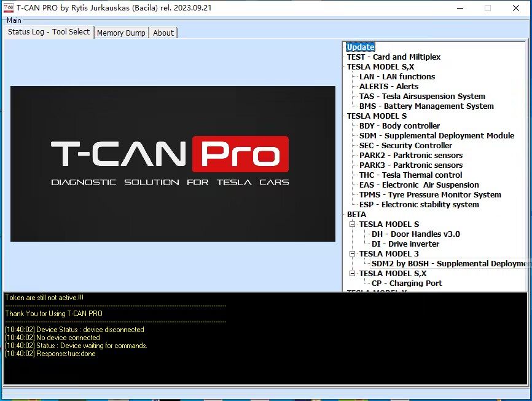Open TEST - Card and Miltiplex
Image resolution: width=532 pixels, height=401 pixels.
coord(394,57)
